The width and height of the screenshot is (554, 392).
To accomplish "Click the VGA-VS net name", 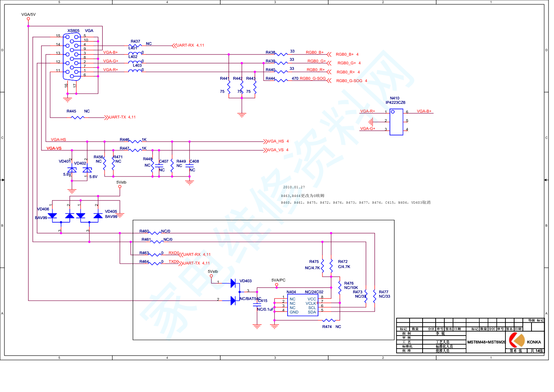I will pos(54,148).
